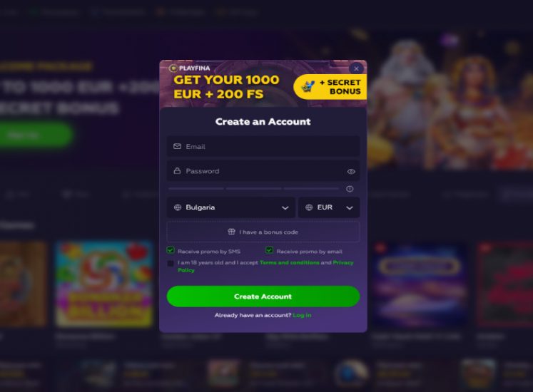Click the globe icon beside EUR
533x392 pixels.
click(309, 207)
